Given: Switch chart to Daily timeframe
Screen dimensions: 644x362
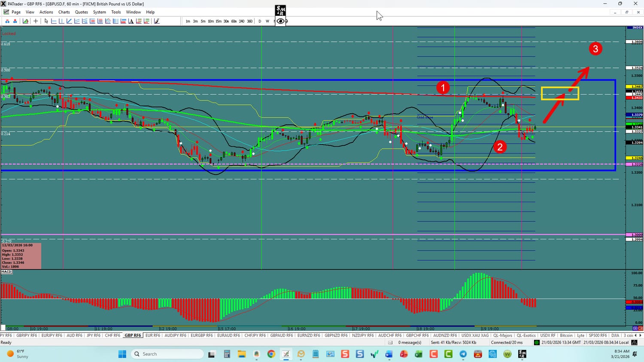Looking at the screenshot, I should [x=260, y=21].
